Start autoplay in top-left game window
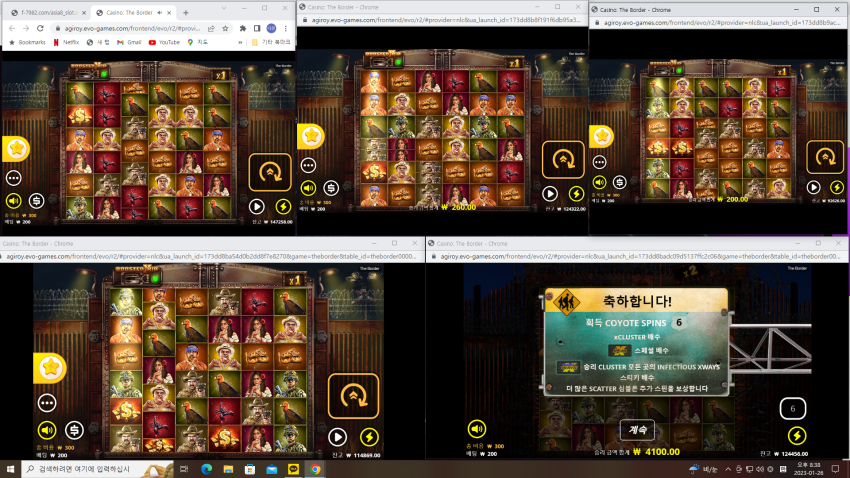The width and height of the screenshot is (850, 478). pos(256,206)
